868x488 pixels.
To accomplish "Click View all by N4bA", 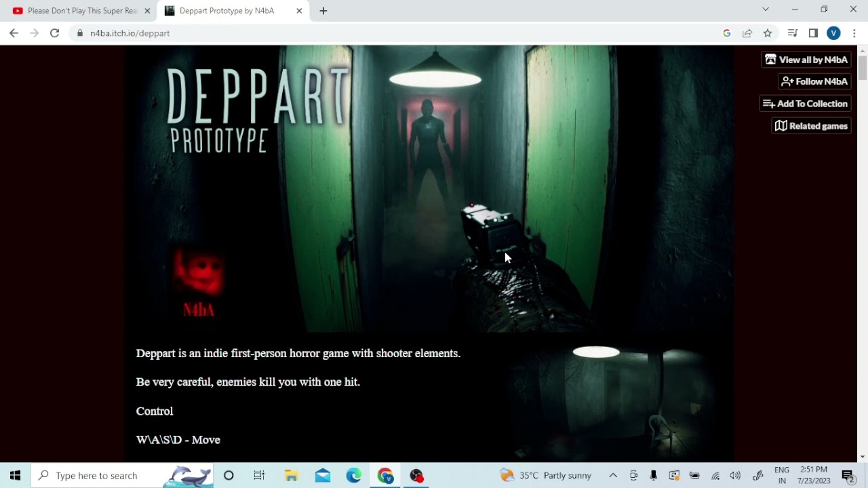I will (806, 60).
